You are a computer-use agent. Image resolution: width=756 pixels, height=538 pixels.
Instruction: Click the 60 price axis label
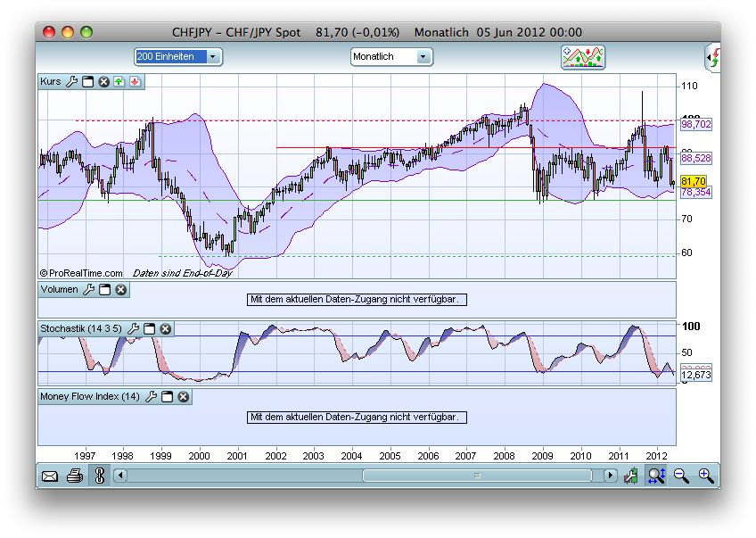pyautogui.click(x=686, y=252)
